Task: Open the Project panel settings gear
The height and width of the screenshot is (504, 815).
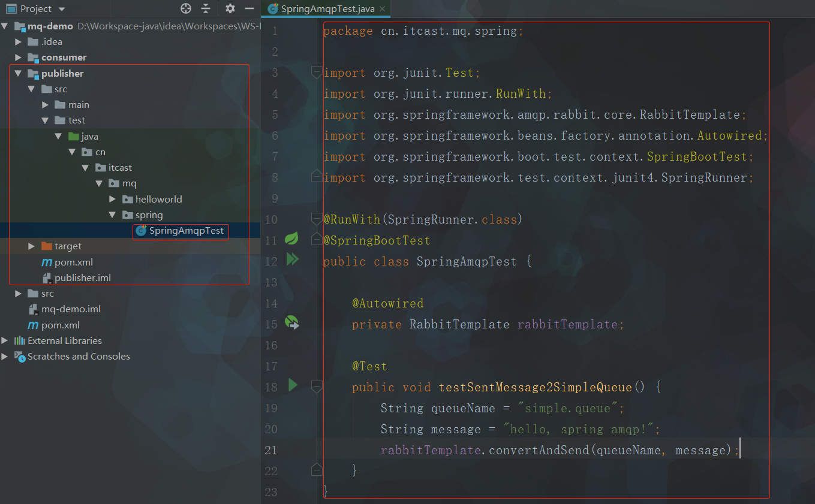Action: [230, 8]
